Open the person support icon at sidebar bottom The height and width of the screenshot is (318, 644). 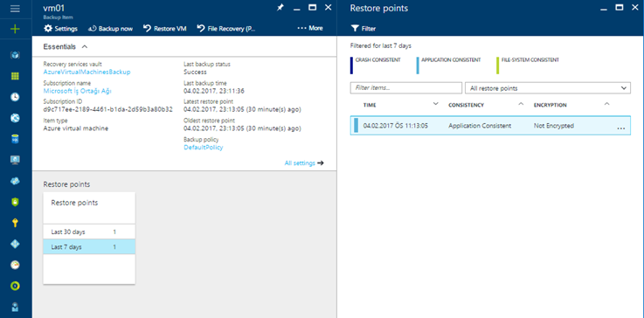[15, 307]
